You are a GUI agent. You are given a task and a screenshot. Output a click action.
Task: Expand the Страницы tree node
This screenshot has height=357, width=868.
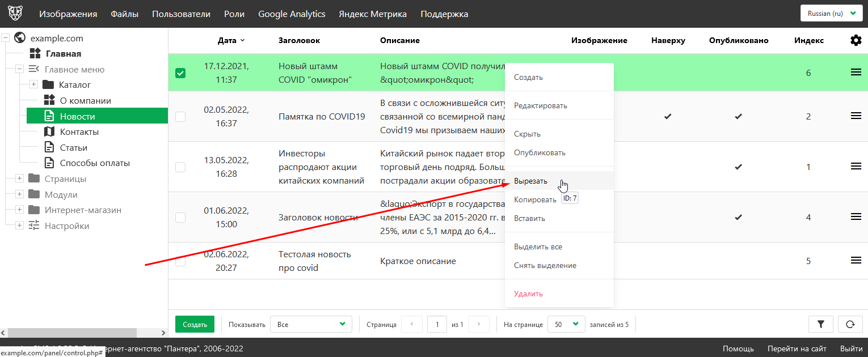tap(20, 178)
